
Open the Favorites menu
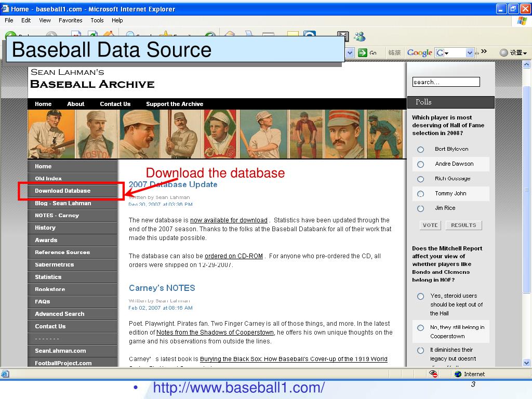coord(70,20)
